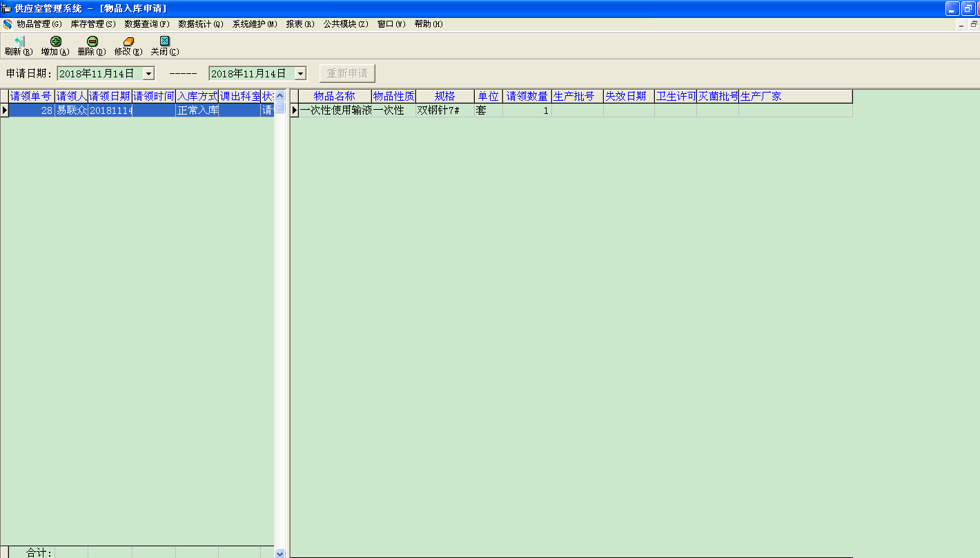This screenshot has width=980, height=558.
Task: Click the 删除 delete toolbar icon
Action: (x=92, y=41)
